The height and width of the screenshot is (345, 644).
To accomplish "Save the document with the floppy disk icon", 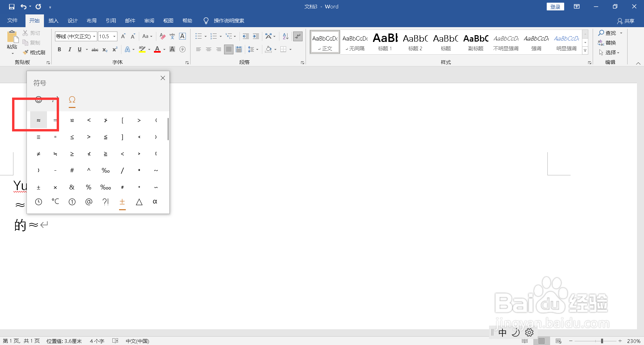I will click(x=12, y=7).
